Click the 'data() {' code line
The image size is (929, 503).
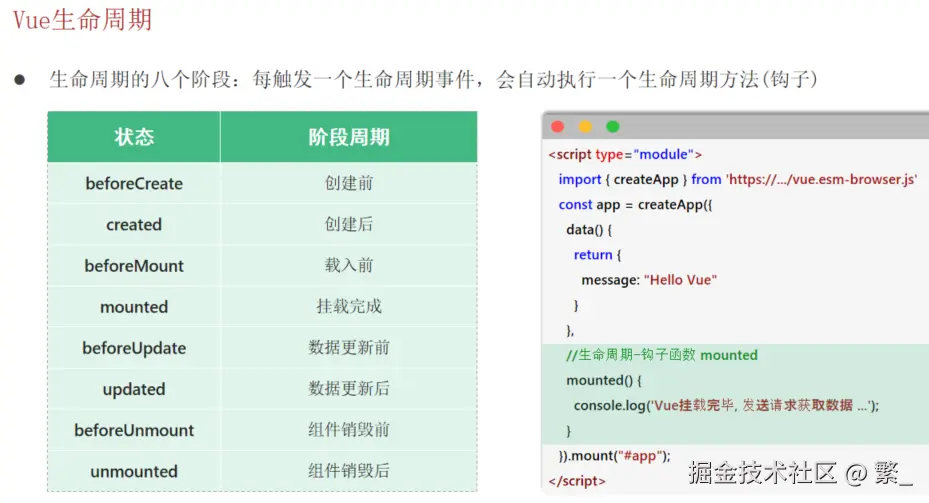click(589, 230)
